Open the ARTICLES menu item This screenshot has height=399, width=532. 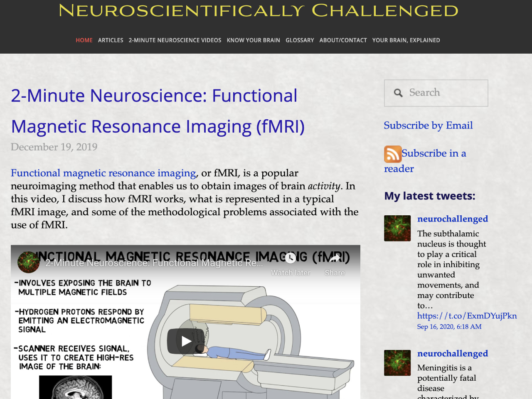pos(111,40)
